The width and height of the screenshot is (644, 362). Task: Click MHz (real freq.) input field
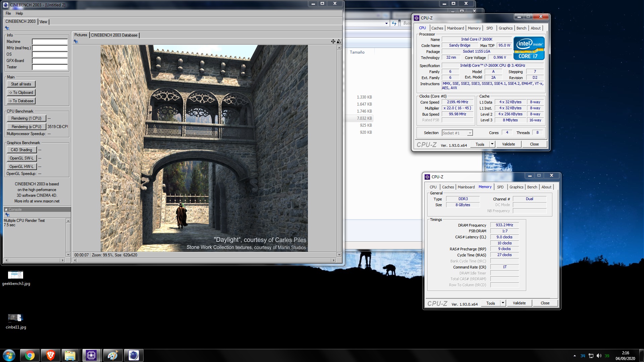pos(50,48)
